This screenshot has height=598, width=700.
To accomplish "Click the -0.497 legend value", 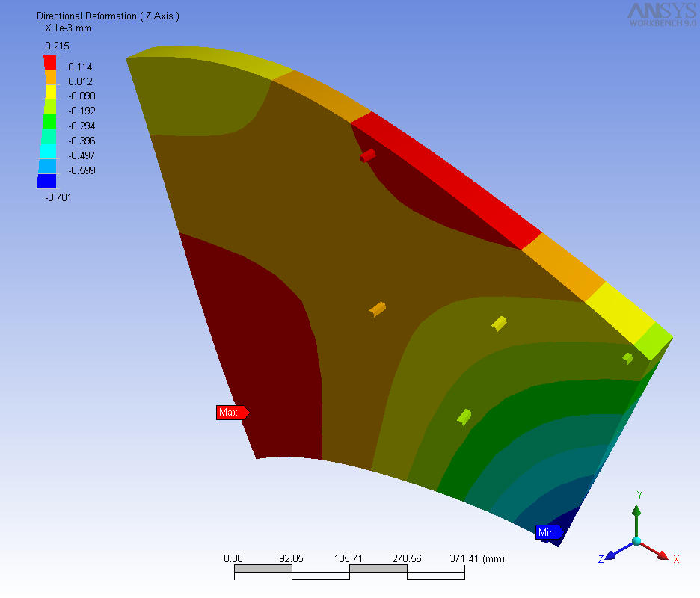I will (x=82, y=155).
